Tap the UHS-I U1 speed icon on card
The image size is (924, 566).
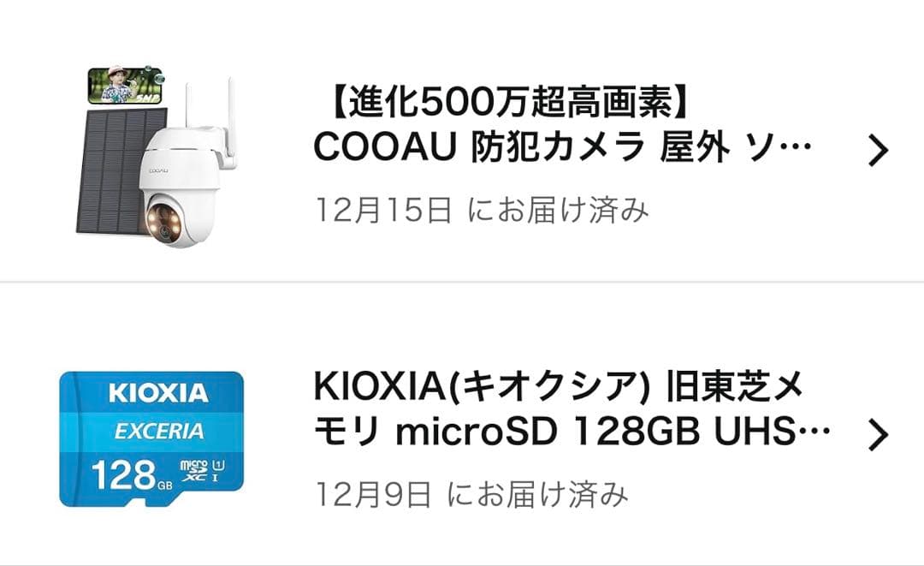[x=218, y=471]
